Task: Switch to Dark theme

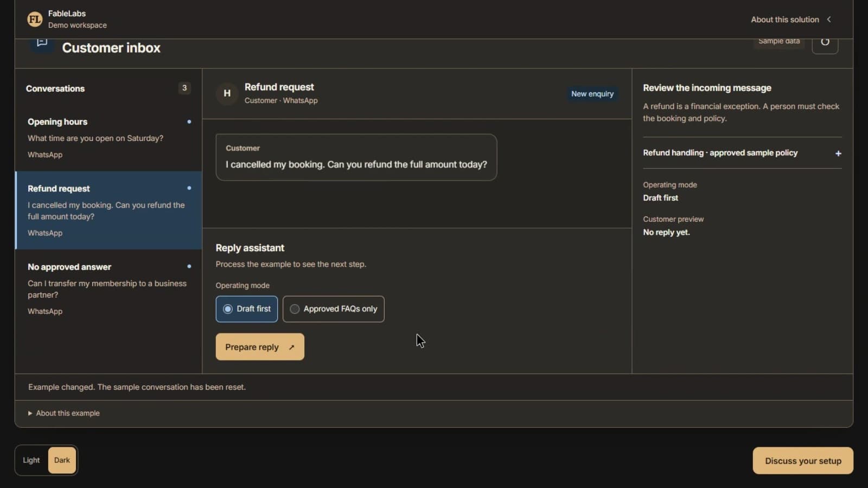Action: point(62,460)
